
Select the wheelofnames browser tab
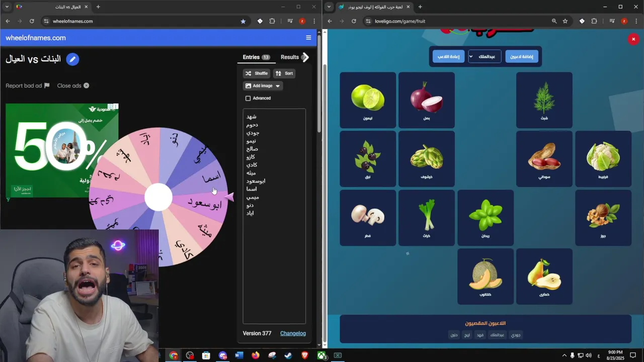pyautogui.click(x=53, y=7)
